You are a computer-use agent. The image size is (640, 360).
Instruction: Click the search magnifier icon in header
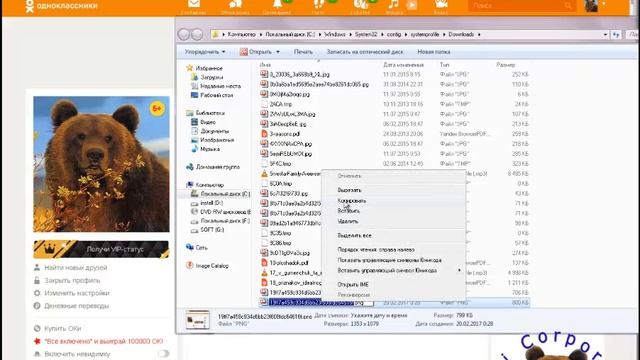[x=569, y=5]
